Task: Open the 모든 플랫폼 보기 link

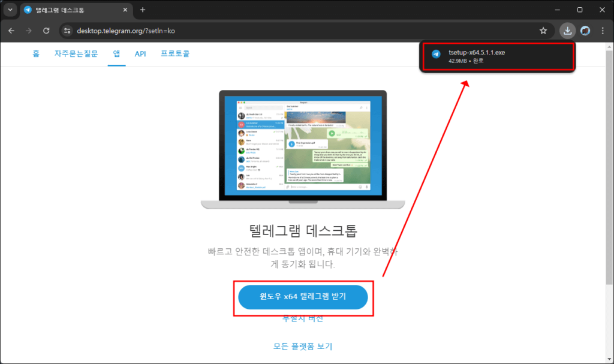Action: click(x=303, y=347)
